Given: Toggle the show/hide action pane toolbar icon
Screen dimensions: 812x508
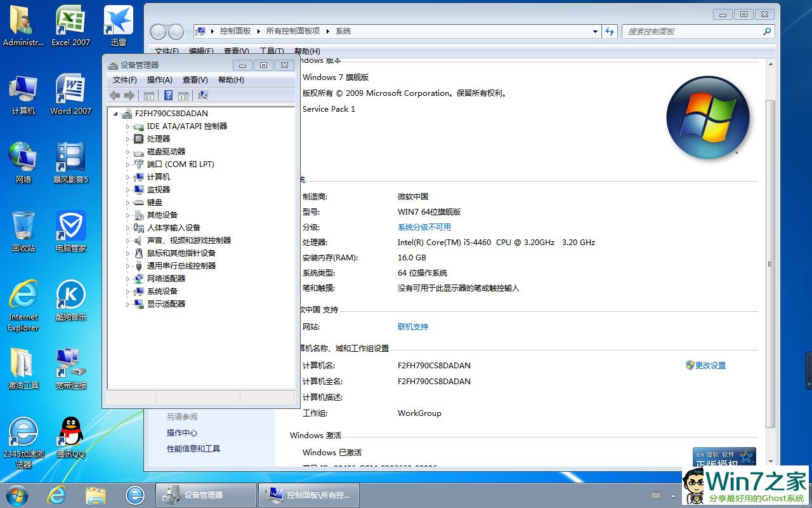Looking at the screenshot, I should (x=183, y=95).
